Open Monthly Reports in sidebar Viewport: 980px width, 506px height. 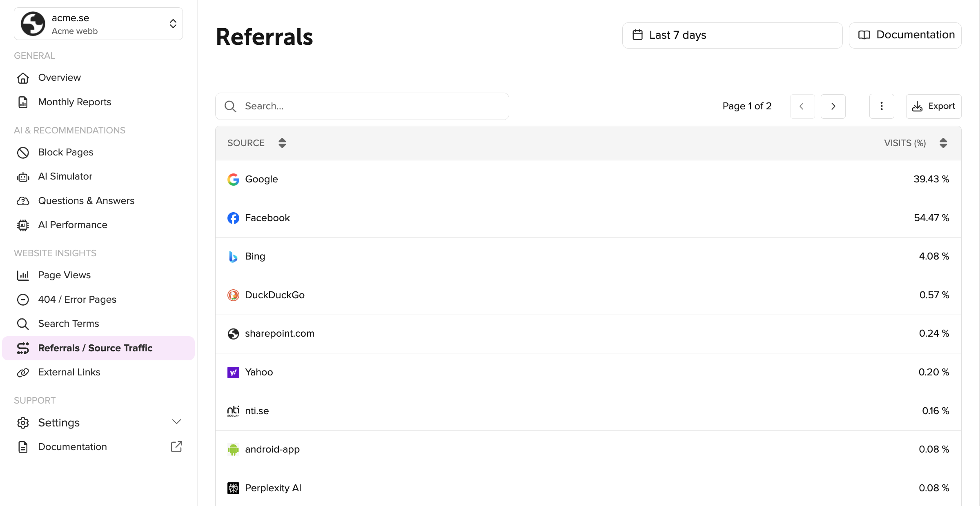74,102
